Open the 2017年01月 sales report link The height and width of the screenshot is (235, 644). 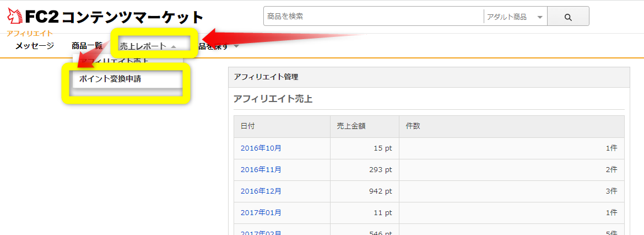(x=261, y=212)
